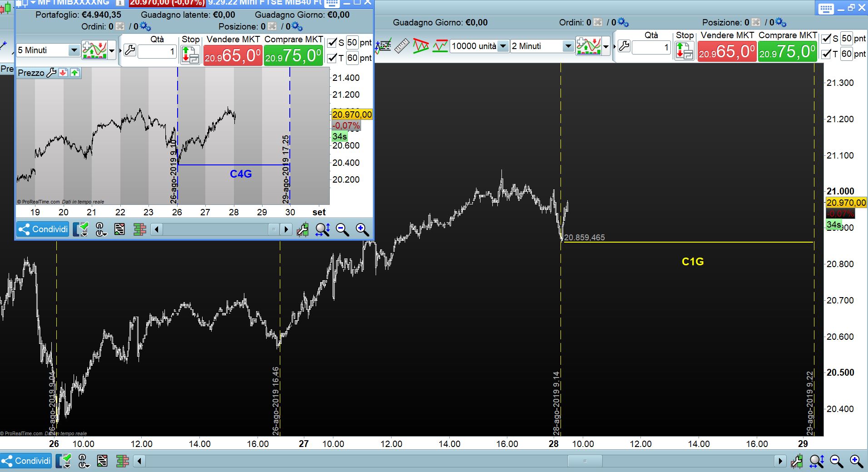The height and width of the screenshot is (472, 868).
Task: Click Condividi in the small 5-minute chart window
Action: pyautogui.click(x=43, y=229)
